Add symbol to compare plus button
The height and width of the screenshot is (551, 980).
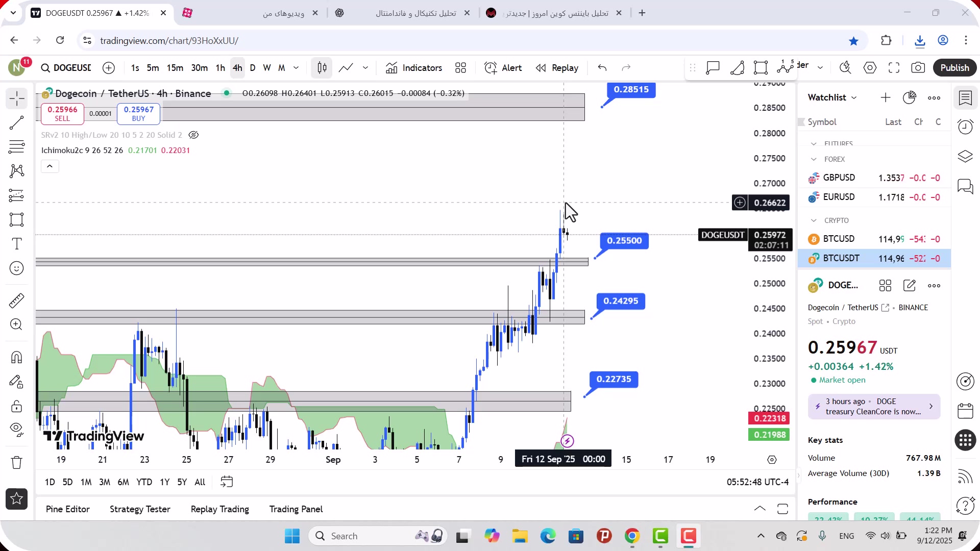109,68
